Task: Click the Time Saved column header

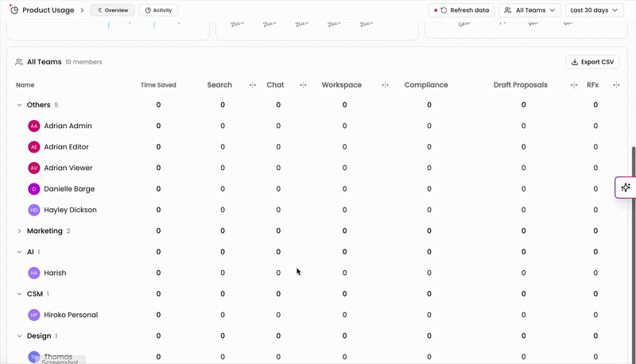Action: [158, 85]
